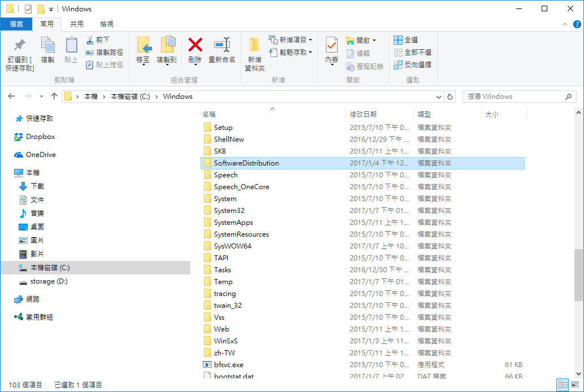Open recent locations dropdown arrow
This screenshot has height=392, width=584.
coord(41,97)
